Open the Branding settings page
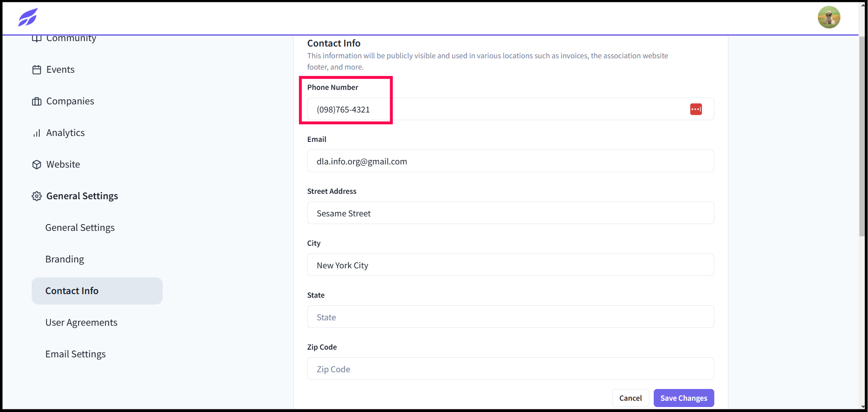This screenshot has height=412, width=868. [65, 259]
